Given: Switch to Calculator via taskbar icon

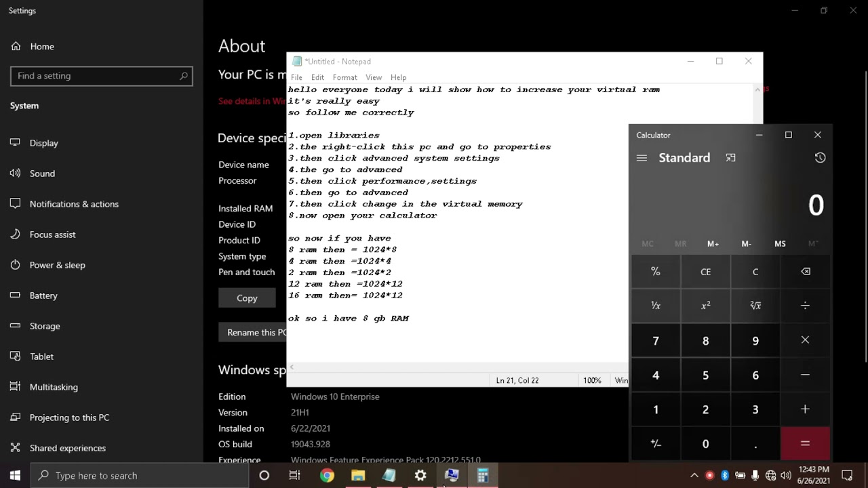Looking at the screenshot, I should 483,476.
